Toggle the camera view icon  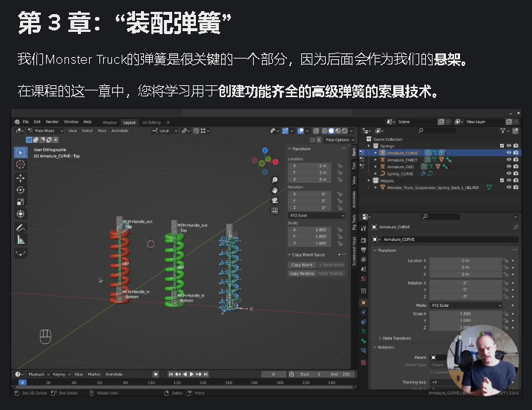(275, 200)
